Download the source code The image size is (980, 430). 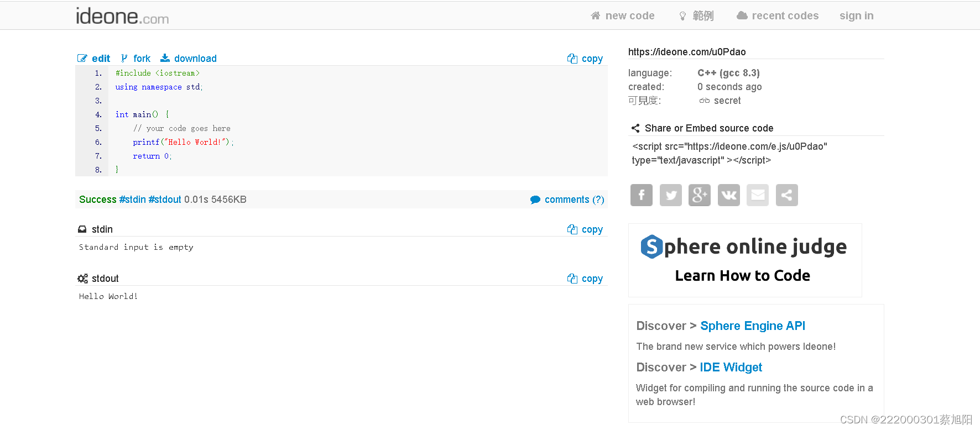(x=195, y=59)
